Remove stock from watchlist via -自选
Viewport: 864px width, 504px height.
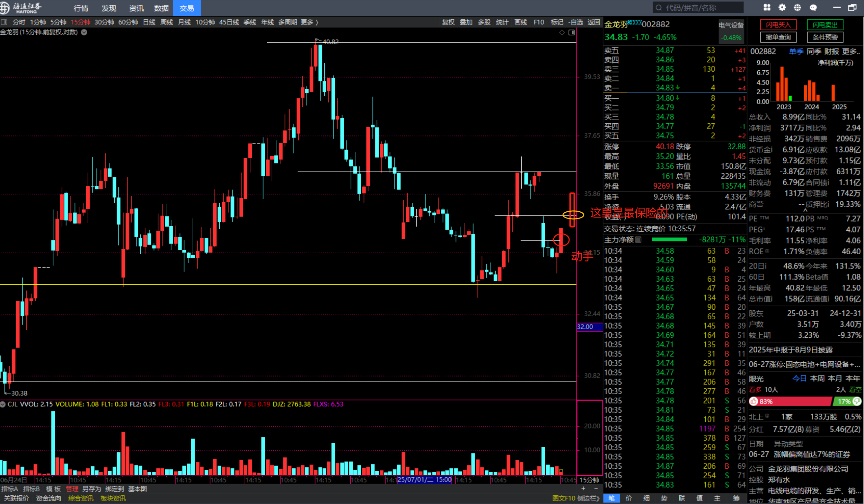coord(576,22)
